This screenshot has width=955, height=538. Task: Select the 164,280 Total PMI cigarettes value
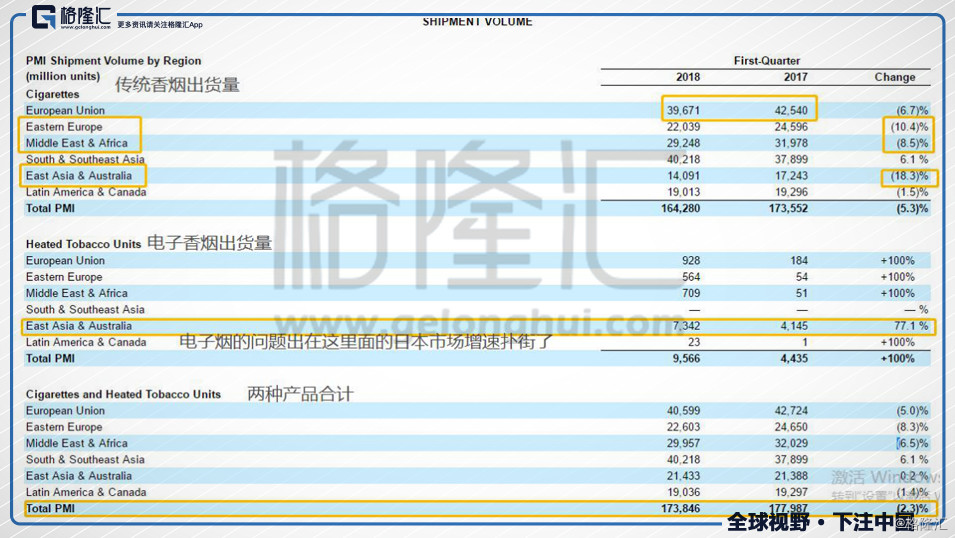click(x=680, y=209)
